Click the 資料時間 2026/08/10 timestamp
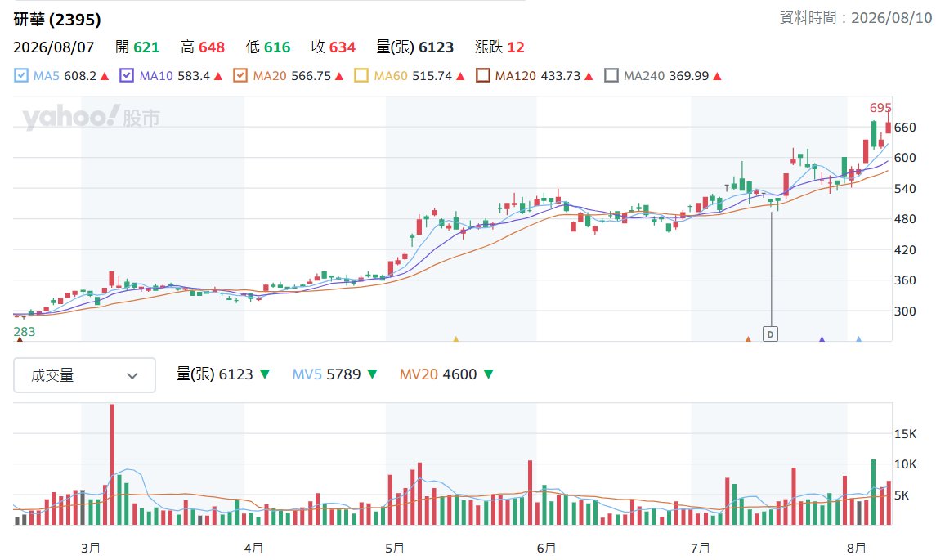Viewport: 936px width, 560px height. click(856, 18)
